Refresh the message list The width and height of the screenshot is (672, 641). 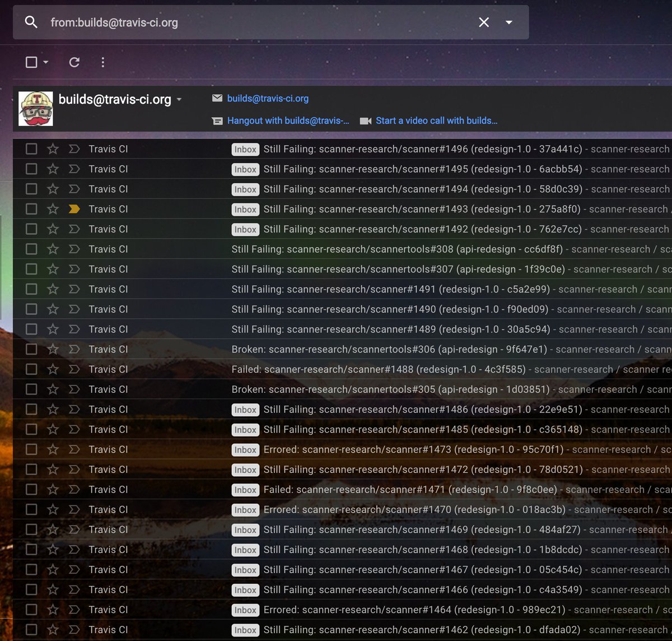point(74,62)
